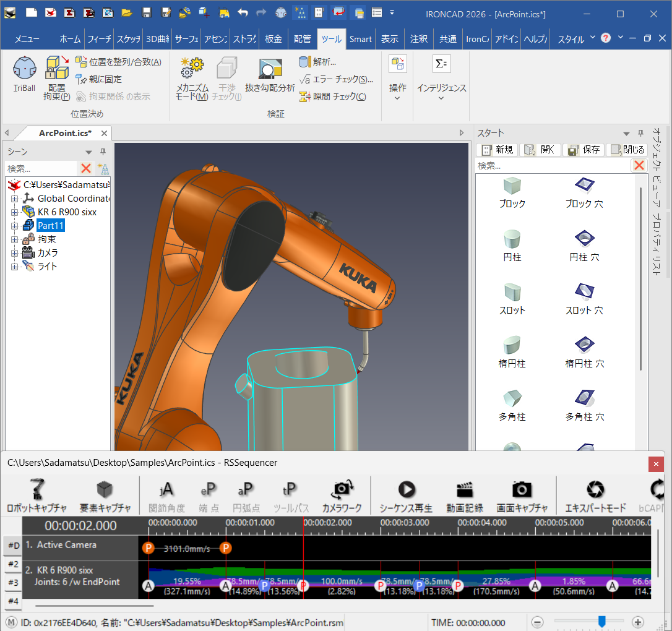
Task: Select ブロック block shape from catalog
Action: coord(512,193)
